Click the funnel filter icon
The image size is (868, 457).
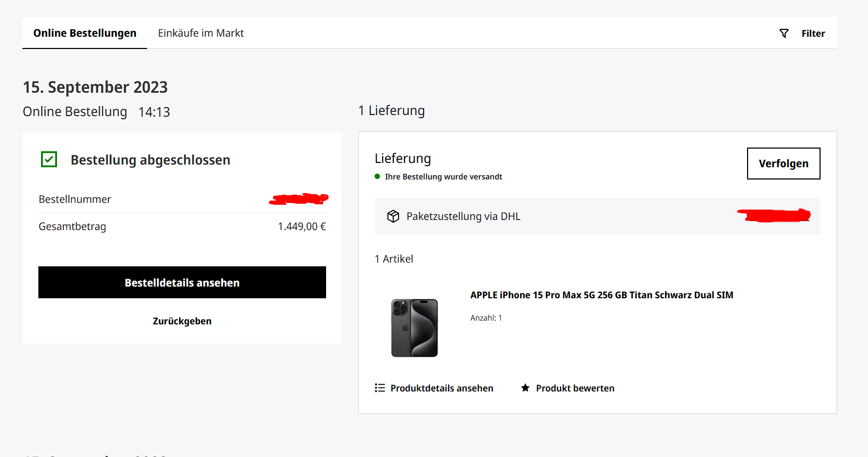(784, 34)
